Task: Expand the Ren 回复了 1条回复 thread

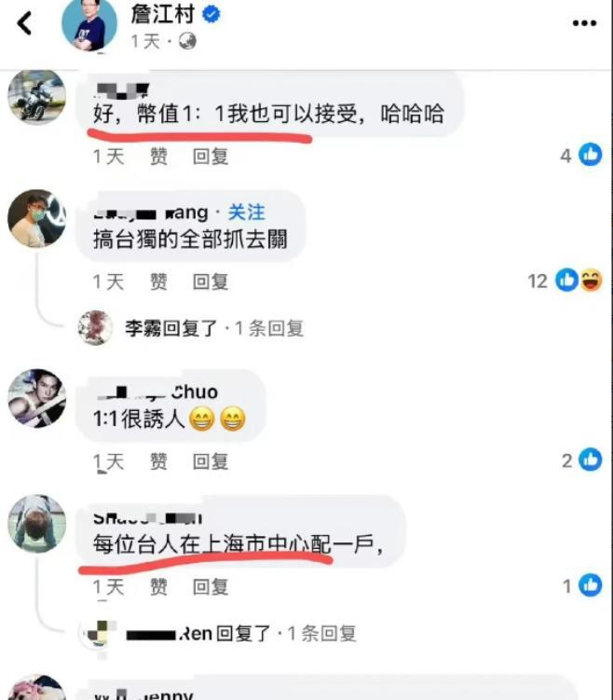Action: point(241,634)
